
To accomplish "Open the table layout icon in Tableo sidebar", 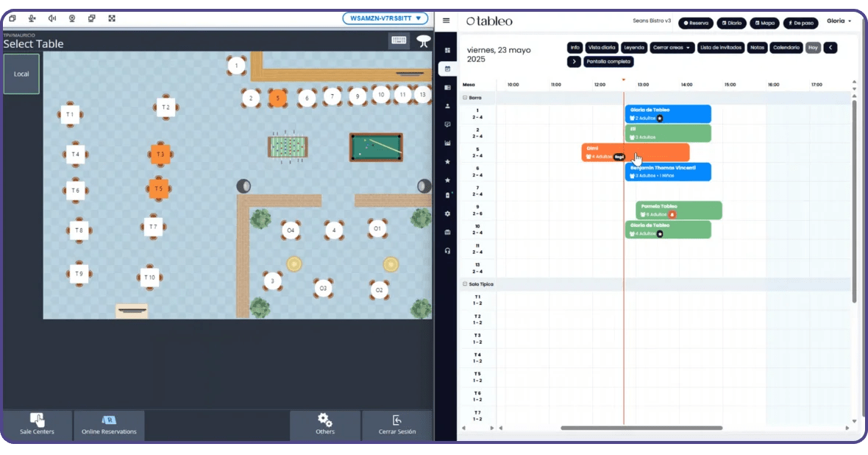I will click(x=447, y=88).
